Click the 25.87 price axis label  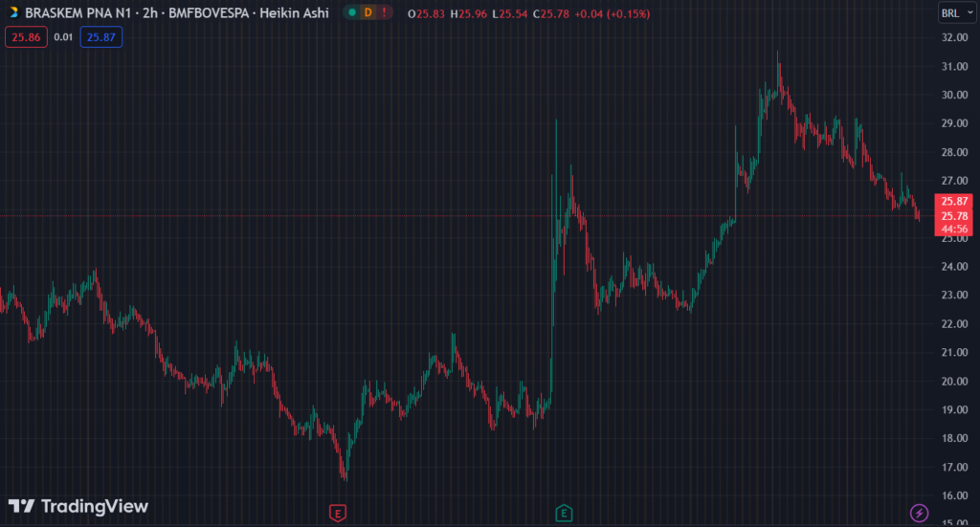(954, 201)
